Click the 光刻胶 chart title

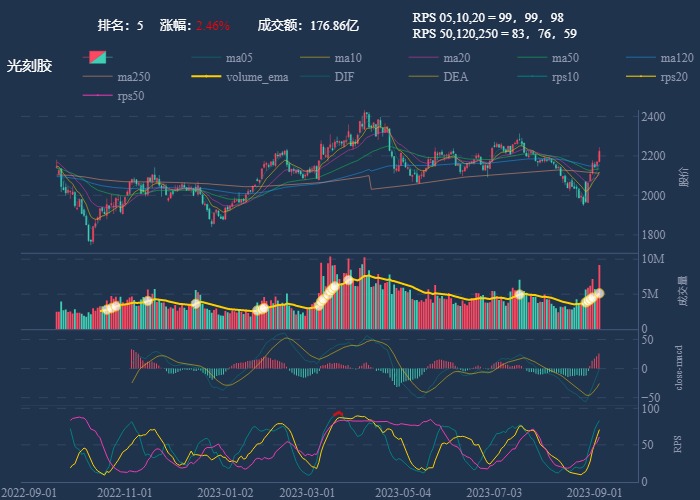pos(29,66)
